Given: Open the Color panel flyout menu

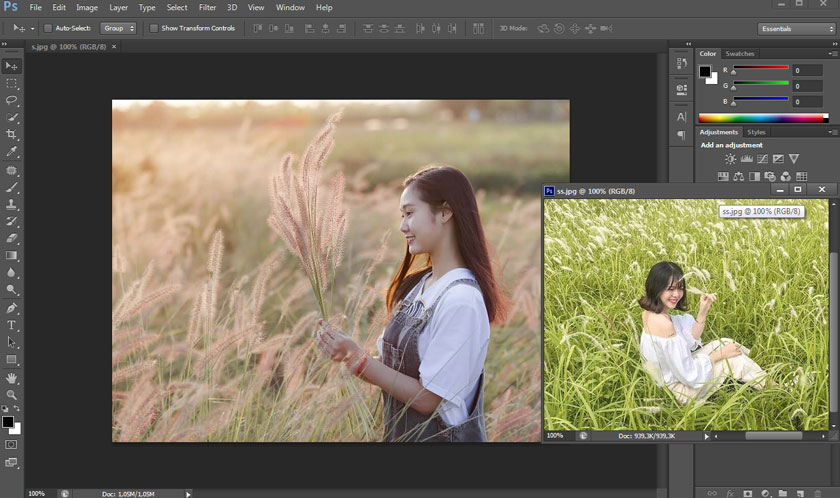Looking at the screenshot, I should 832,53.
